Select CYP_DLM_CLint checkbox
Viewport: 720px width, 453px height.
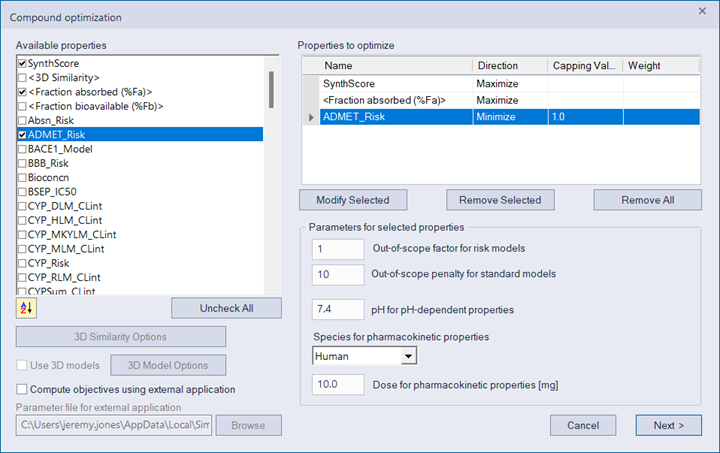[22, 206]
